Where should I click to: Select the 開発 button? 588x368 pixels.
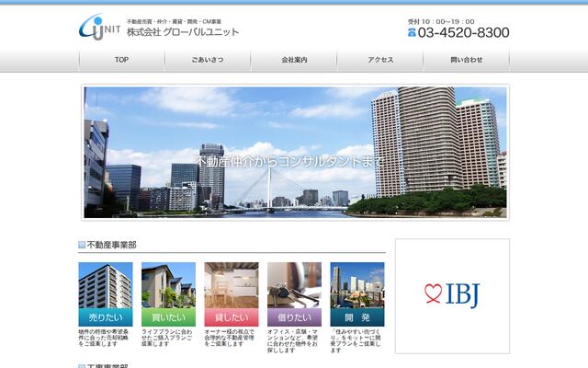[x=357, y=317]
